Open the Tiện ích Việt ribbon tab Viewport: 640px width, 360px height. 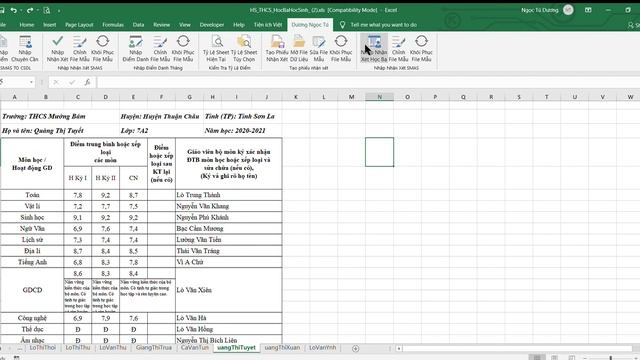pos(268,25)
